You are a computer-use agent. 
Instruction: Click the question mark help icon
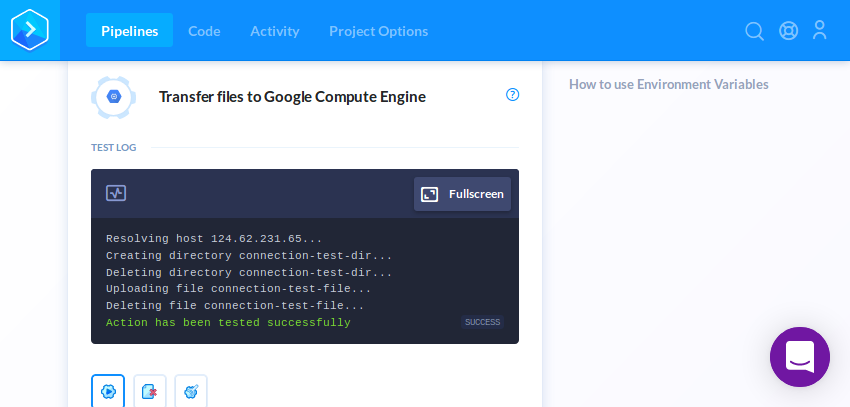(512, 95)
